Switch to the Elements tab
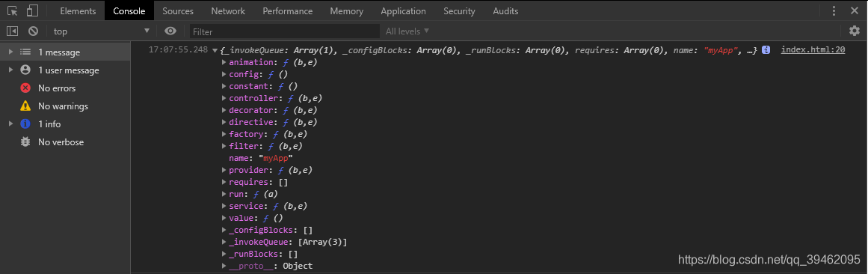 point(78,10)
